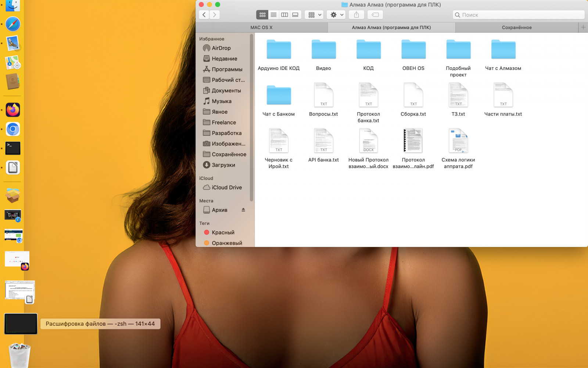Viewport: 588px width, 368px height.
Task: Switch to the Сохранённое tab
Action: tap(517, 28)
